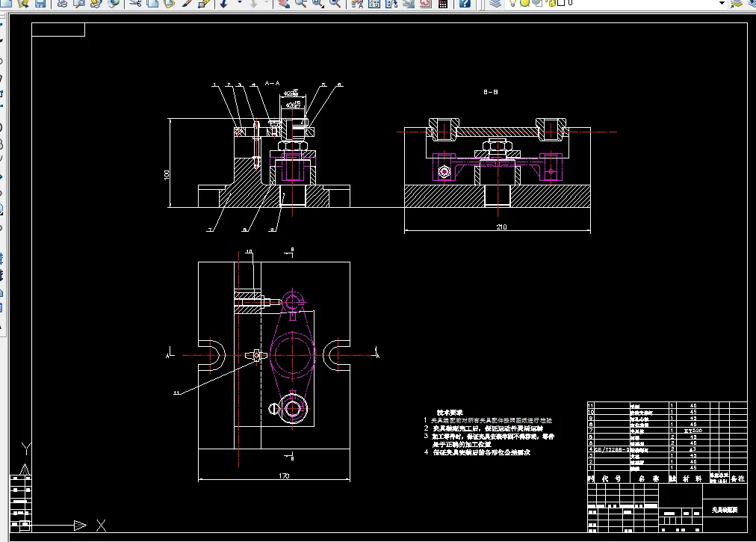This screenshot has height=542, width=756.
Task: Click layer 0 white color swatch
Action: (560, 3)
